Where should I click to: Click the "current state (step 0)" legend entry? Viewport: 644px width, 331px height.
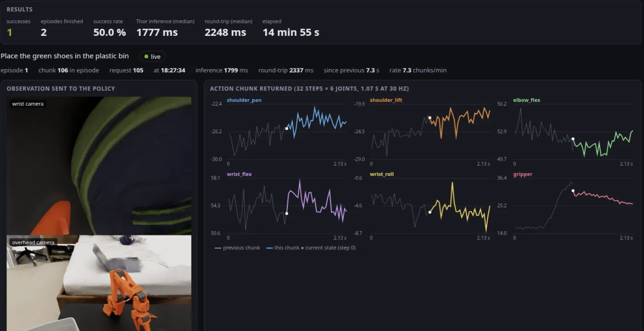click(x=328, y=248)
